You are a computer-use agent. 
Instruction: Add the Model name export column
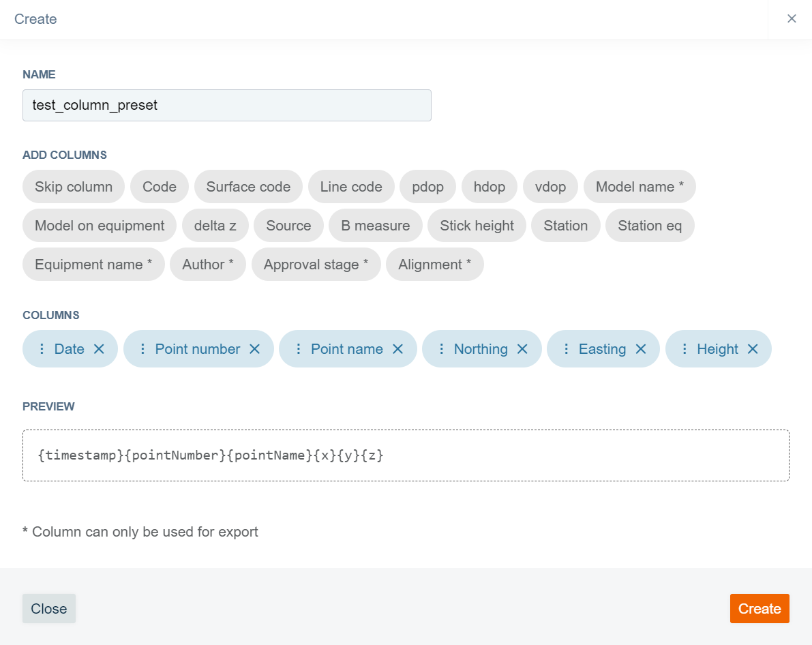click(640, 187)
